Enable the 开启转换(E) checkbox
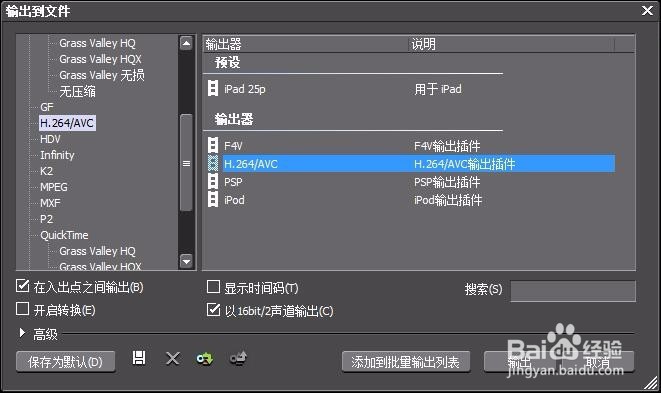 (22, 309)
